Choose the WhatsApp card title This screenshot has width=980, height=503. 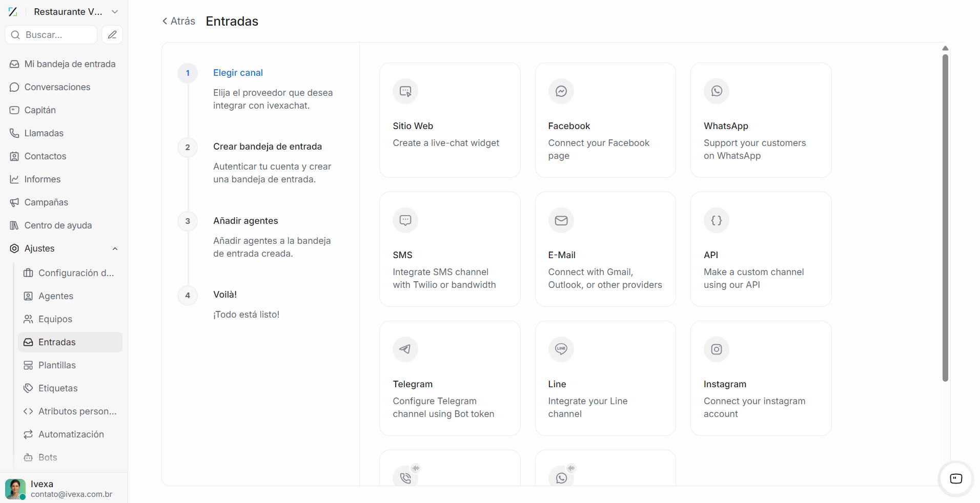pos(726,126)
